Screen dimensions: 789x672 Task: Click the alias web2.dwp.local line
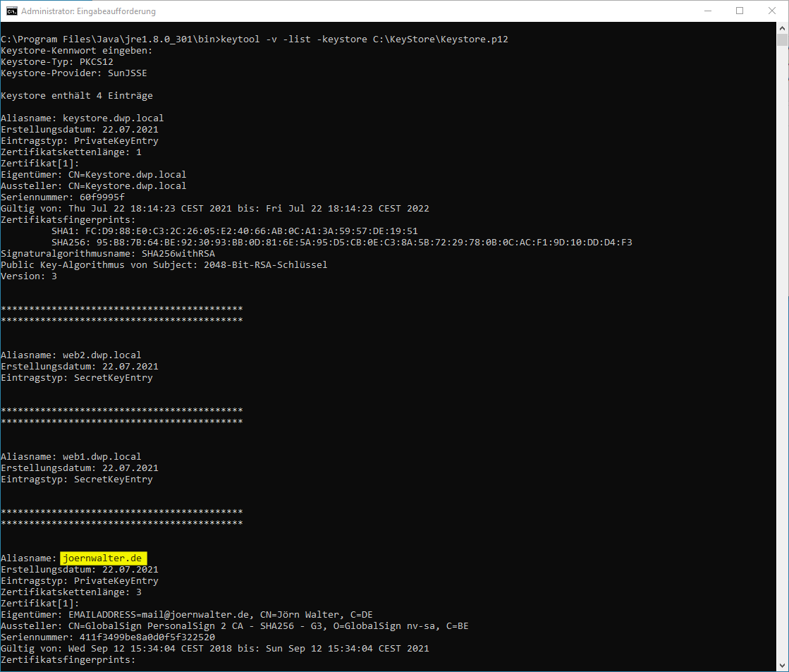[x=71, y=355]
